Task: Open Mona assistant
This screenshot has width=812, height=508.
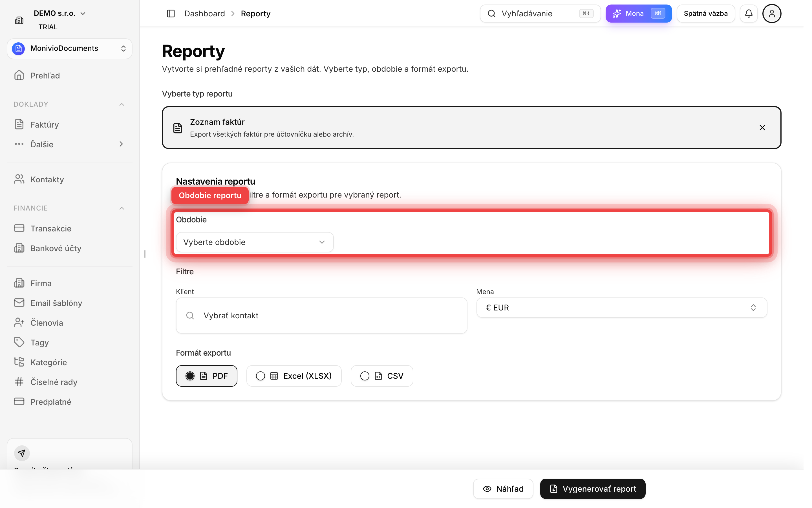Action: coord(639,14)
